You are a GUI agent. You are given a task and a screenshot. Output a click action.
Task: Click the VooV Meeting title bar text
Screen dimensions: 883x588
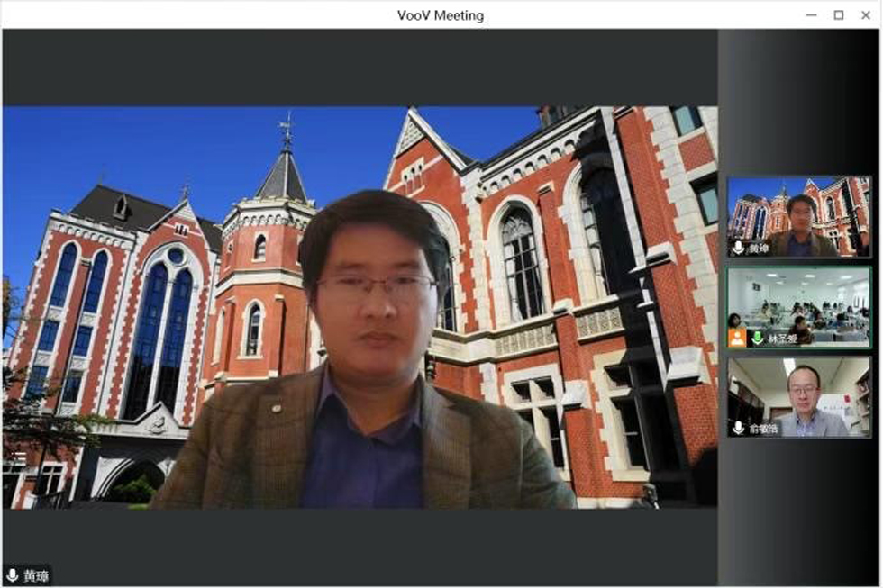441,15
